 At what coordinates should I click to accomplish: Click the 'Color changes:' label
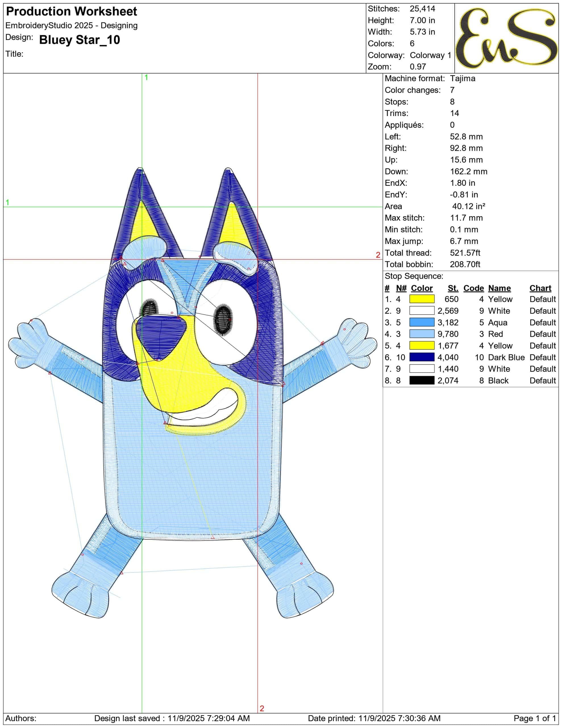click(x=413, y=90)
